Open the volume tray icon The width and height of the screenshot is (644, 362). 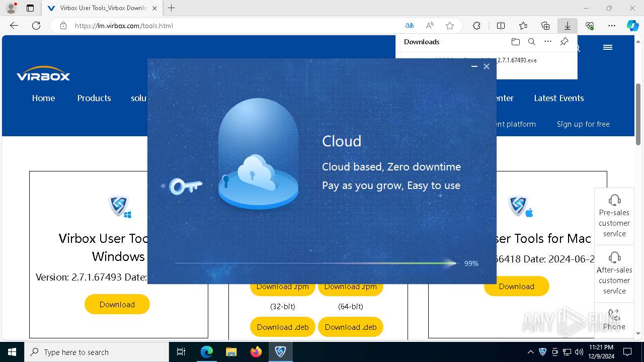point(579,352)
